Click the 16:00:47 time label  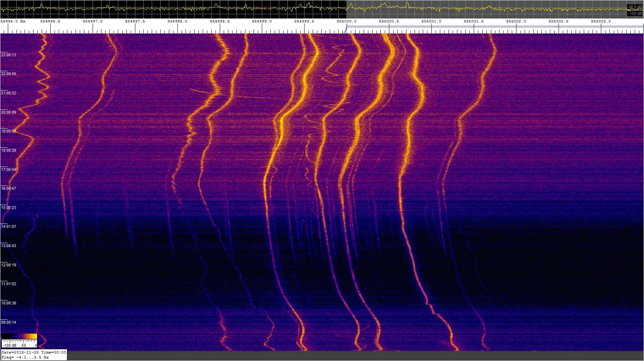pos(9,188)
